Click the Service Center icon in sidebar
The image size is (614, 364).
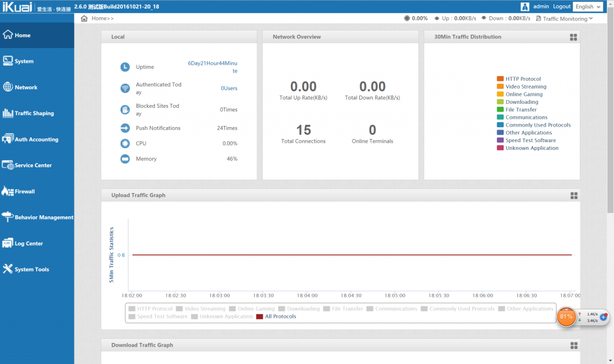coord(8,165)
